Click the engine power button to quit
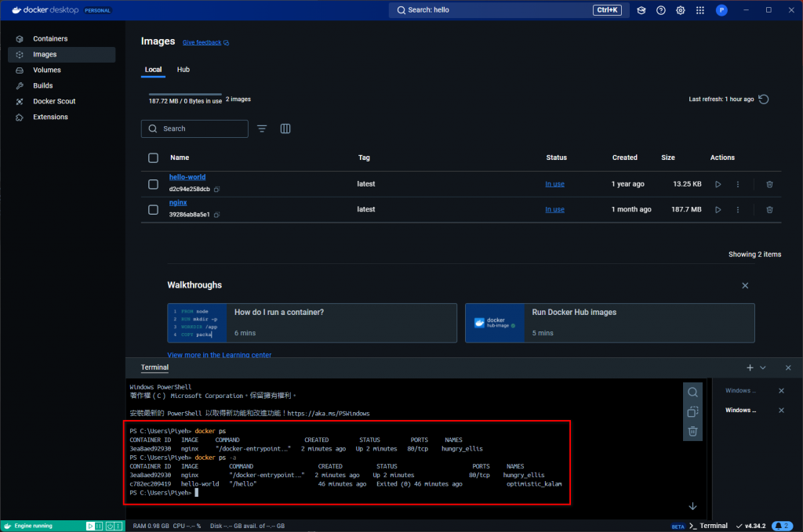 click(x=110, y=526)
